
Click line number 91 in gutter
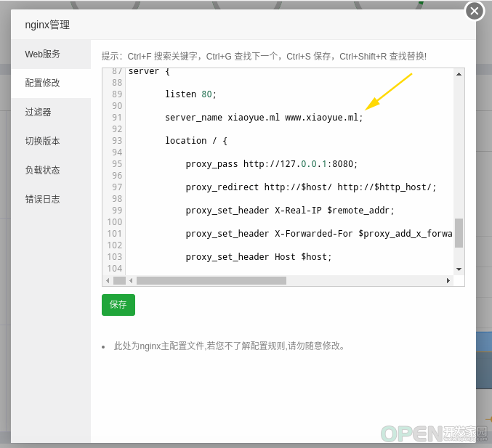[117, 117]
